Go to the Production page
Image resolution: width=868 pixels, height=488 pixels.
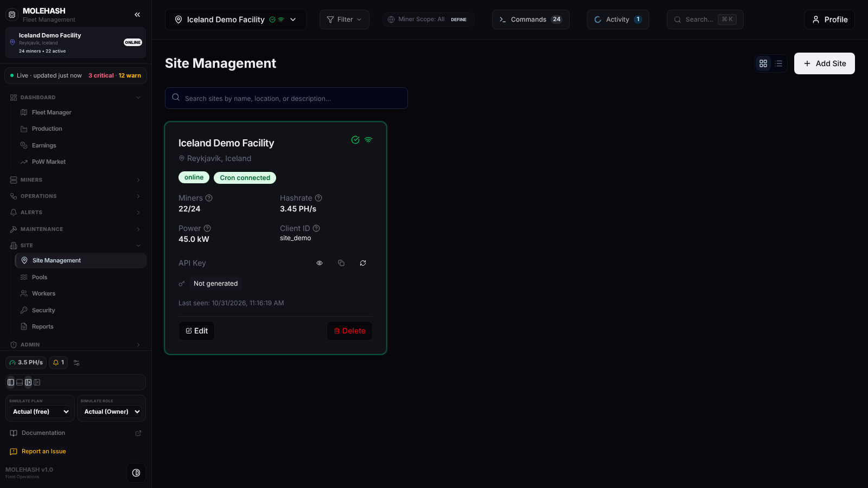81,129
